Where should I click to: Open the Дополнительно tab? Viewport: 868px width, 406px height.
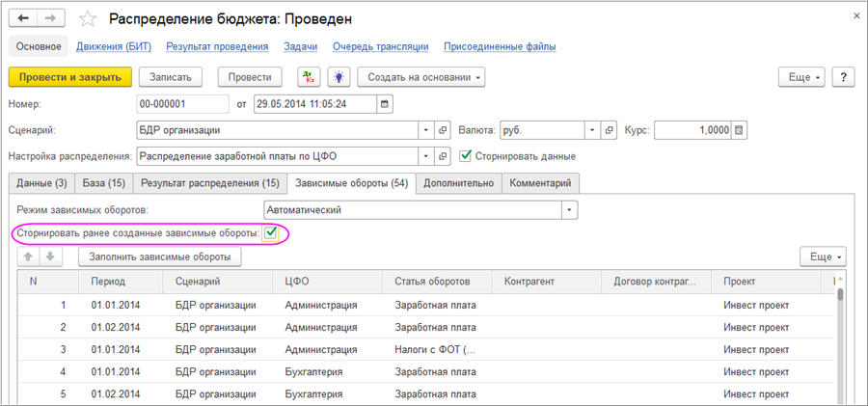click(458, 182)
